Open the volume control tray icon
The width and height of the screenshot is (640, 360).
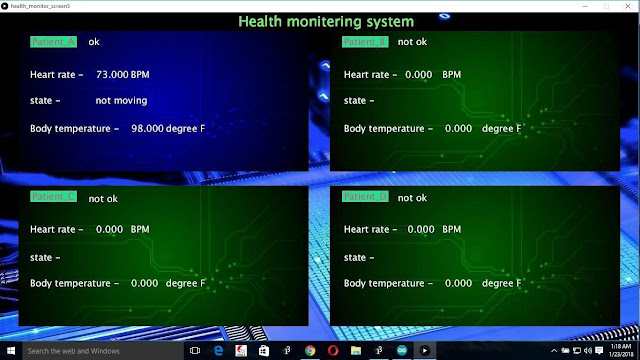[x=588, y=351]
